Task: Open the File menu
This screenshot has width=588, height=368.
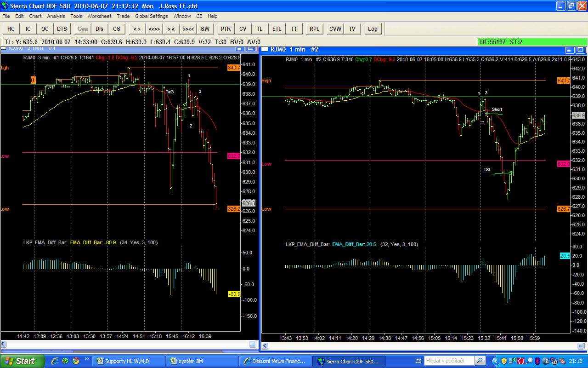Action: click(6, 16)
